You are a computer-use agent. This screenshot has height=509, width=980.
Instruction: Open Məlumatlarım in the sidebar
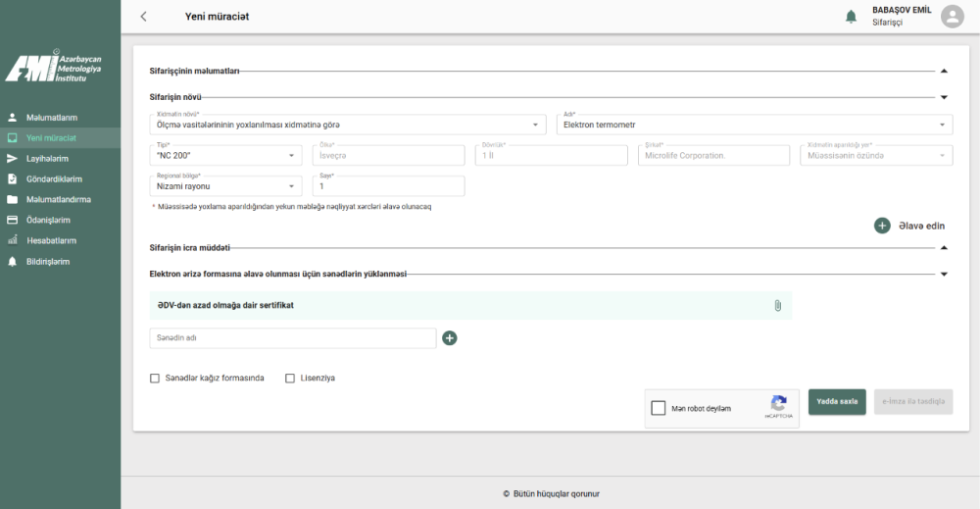52,118
